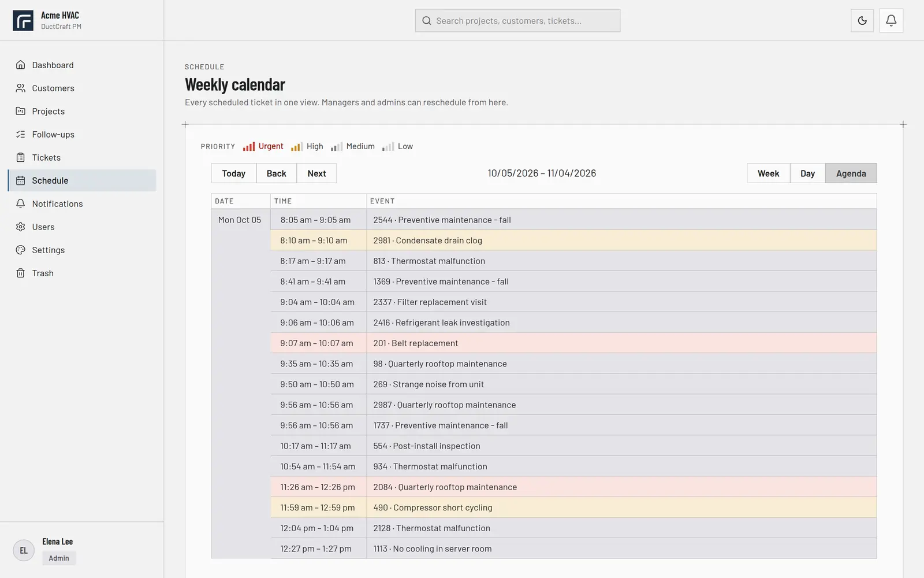924x578 pixels.
Task: Click the date range 10/05/2026 – 11/04/2026
Action: [x=542, y=173]
